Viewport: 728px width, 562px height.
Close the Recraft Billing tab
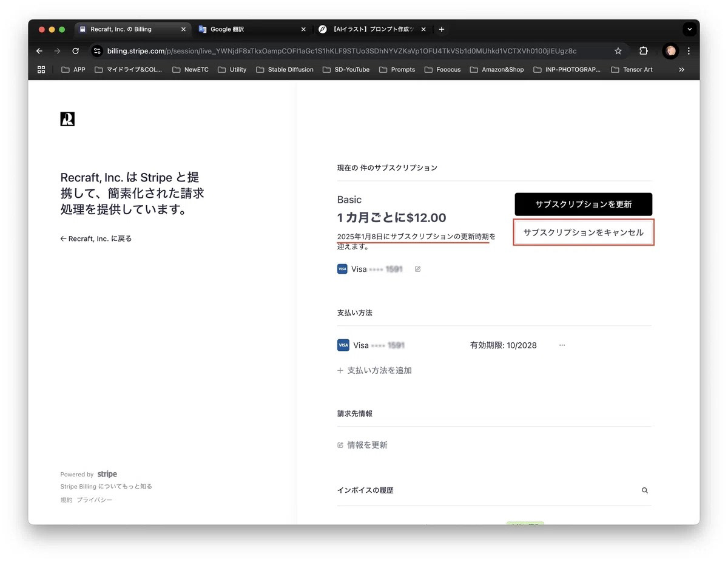coord(183,29)
